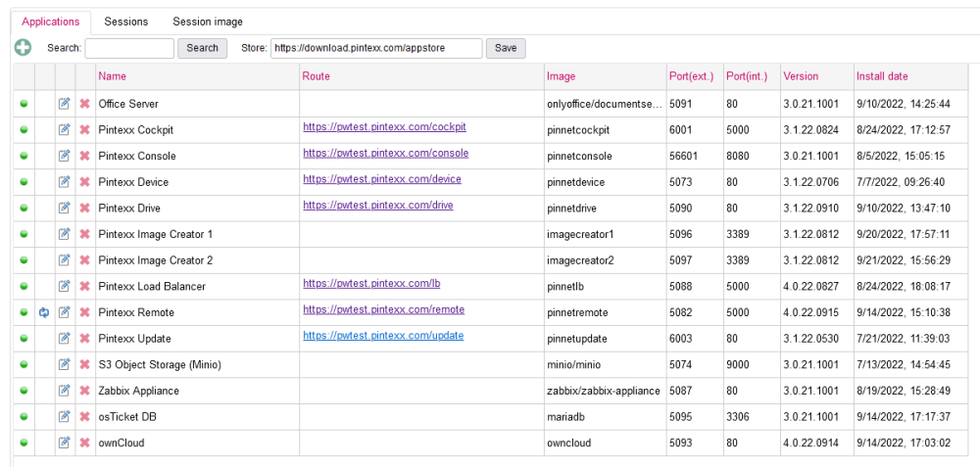Sort by the Name column header
The image size is (980, 467).
113,76
